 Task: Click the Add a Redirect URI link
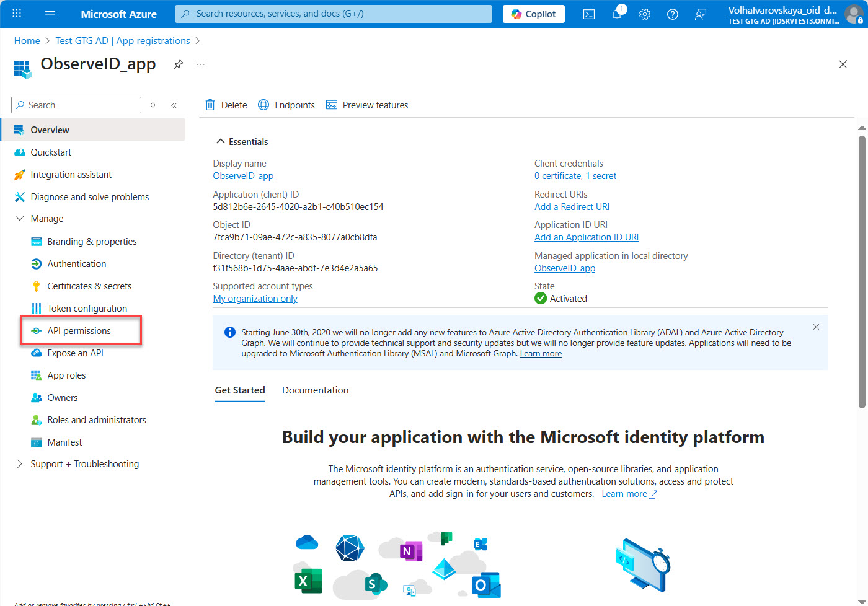572,207
